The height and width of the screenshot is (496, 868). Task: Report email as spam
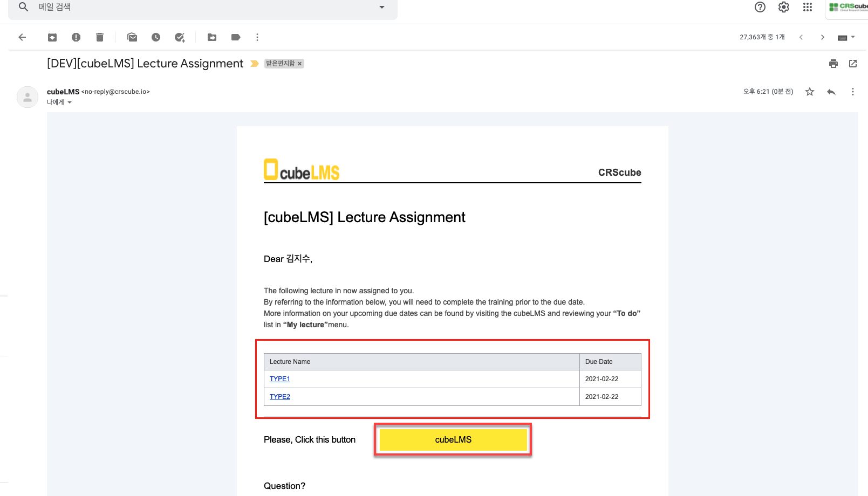76,37
